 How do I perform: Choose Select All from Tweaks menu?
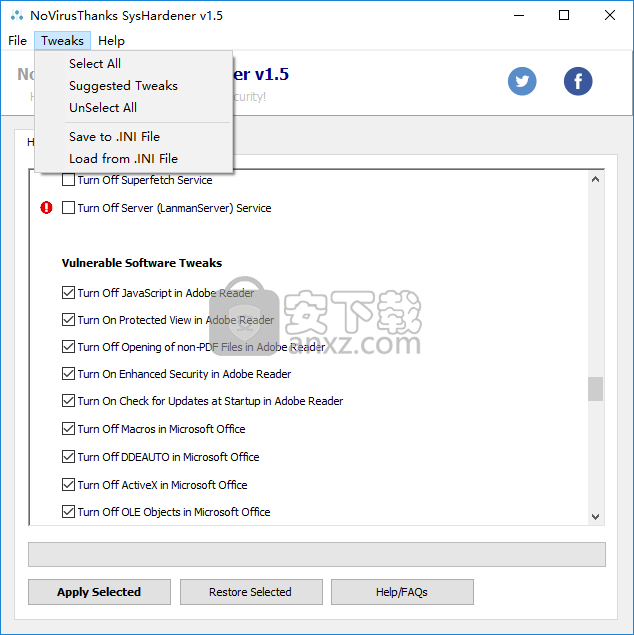(95, 64)
